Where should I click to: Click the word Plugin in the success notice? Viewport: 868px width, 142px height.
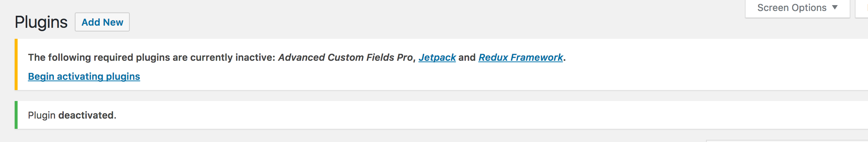(x=42, y=115)
